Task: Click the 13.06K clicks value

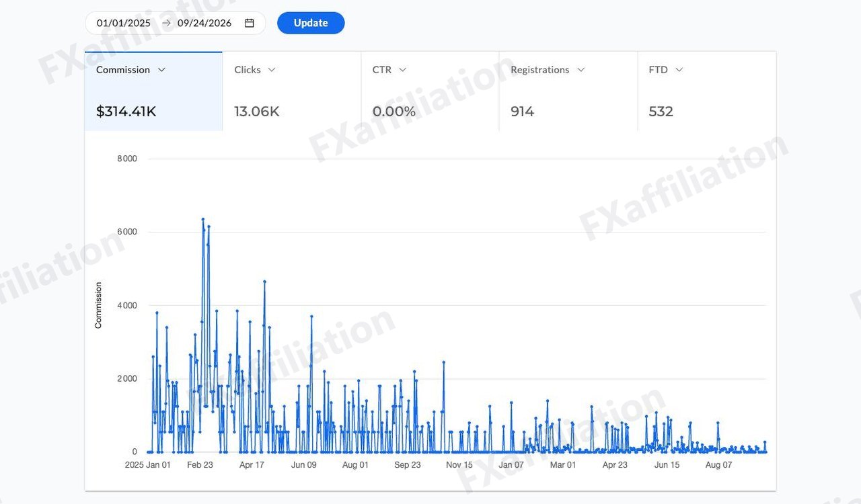Action: point(257,112)
